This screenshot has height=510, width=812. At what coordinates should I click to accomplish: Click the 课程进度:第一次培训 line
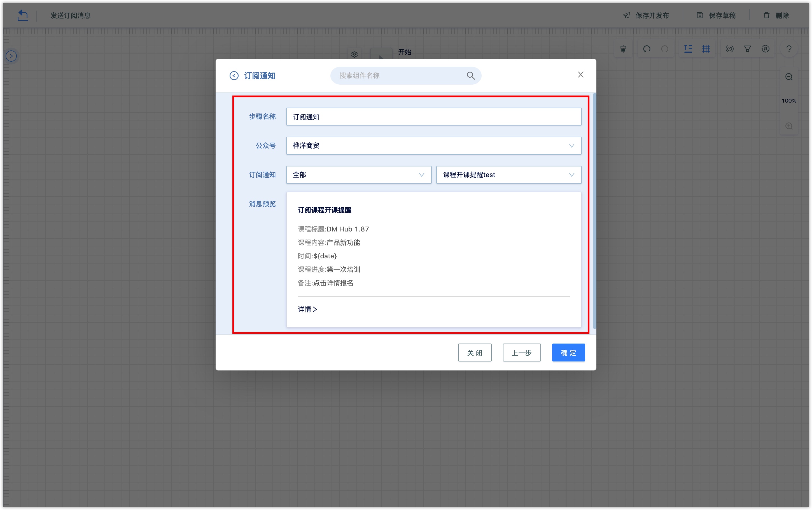click(x=329, y=270)
